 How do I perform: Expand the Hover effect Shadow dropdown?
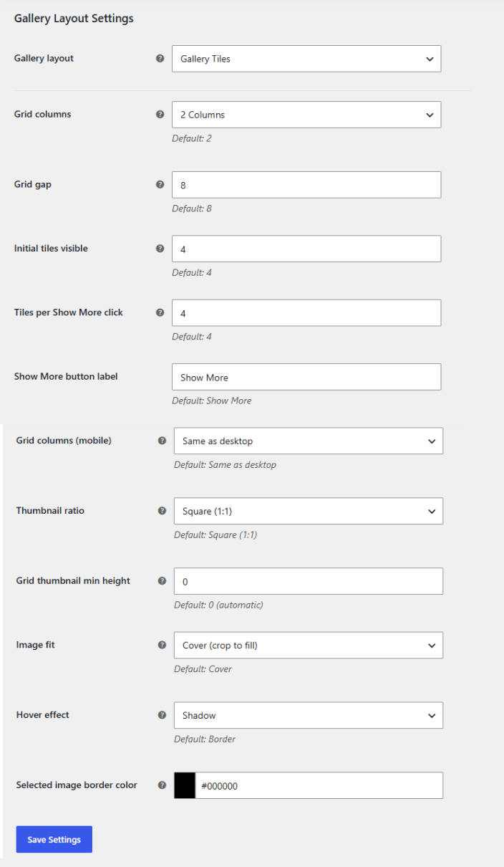click(x=309, y=715)
